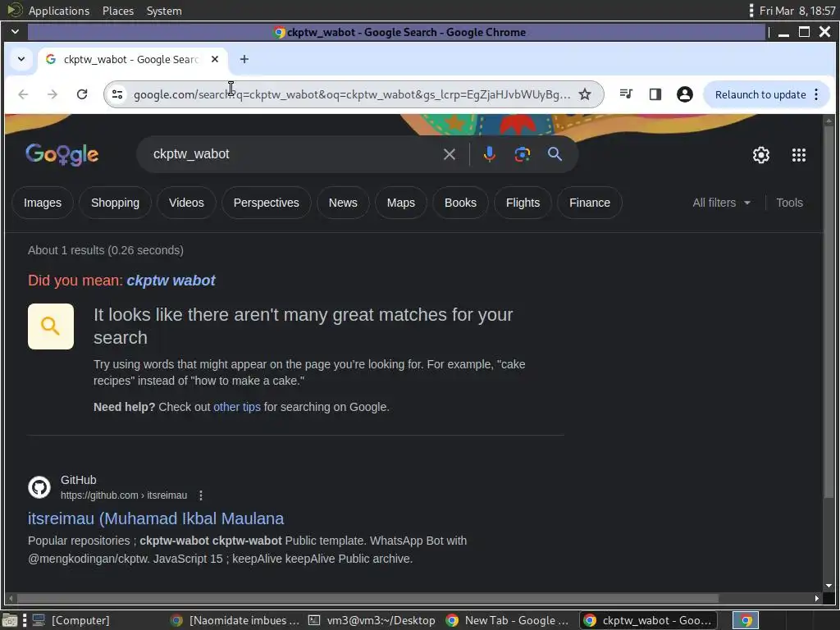This screenshot has width=840, height=630.
Task: Search by voice microphone icon
Action: pos(489,154)
